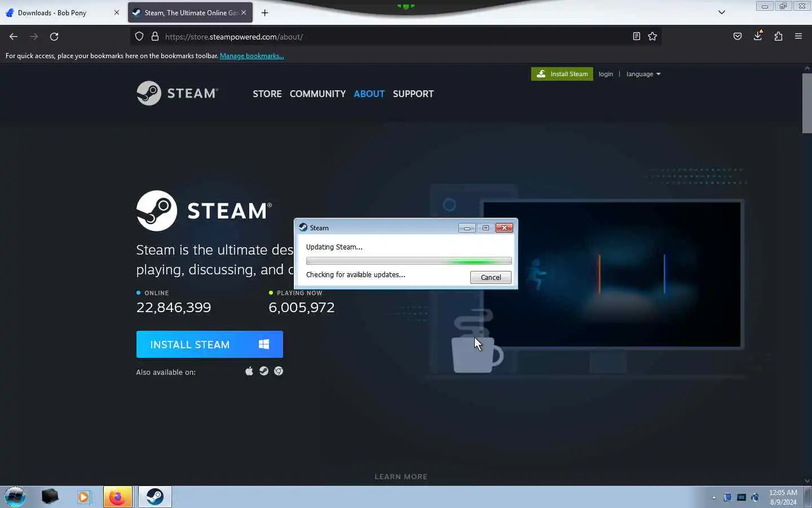The height and width of the screenshot is (508, 812).
Task: Reload the page with the refresh icon
Action: point(54,37)
